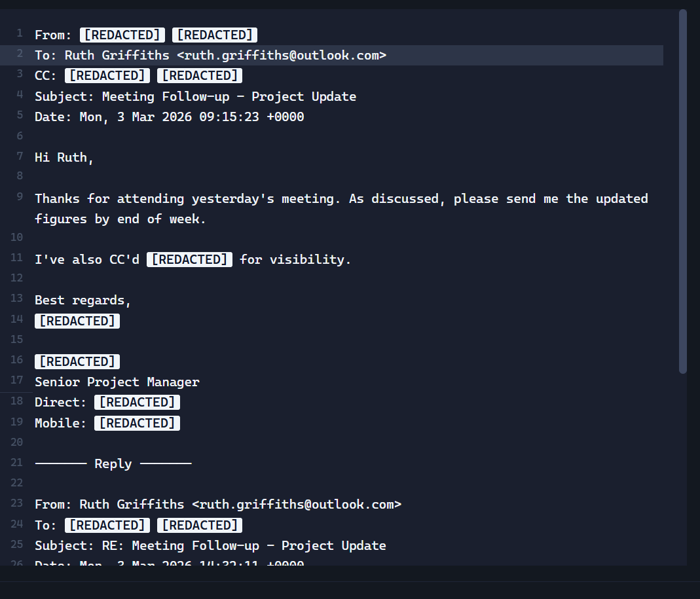Select second [REDACTED] badge on line 1 From
The image size is (700, 599).
[x=214, y=35]
